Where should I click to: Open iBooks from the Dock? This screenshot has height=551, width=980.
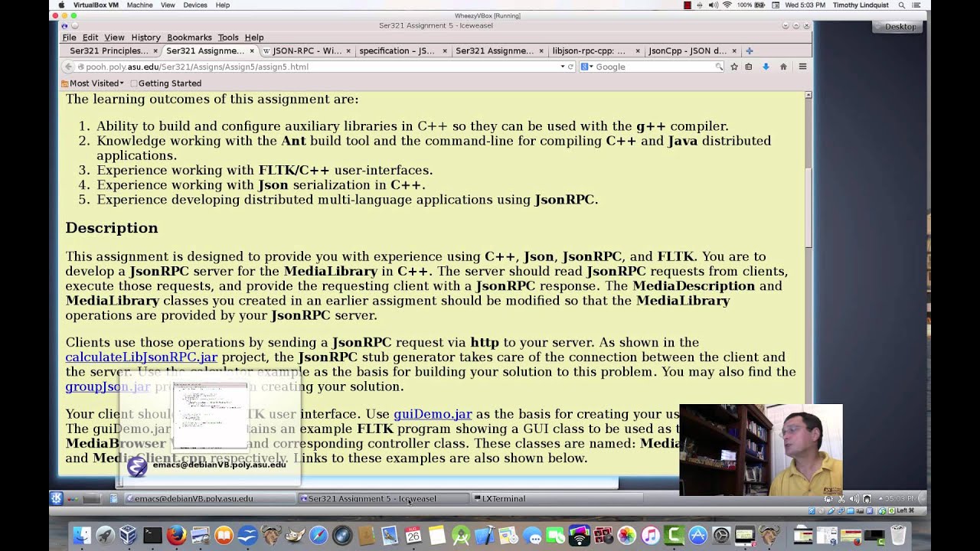pyautogui.click(x=224, y=536)
